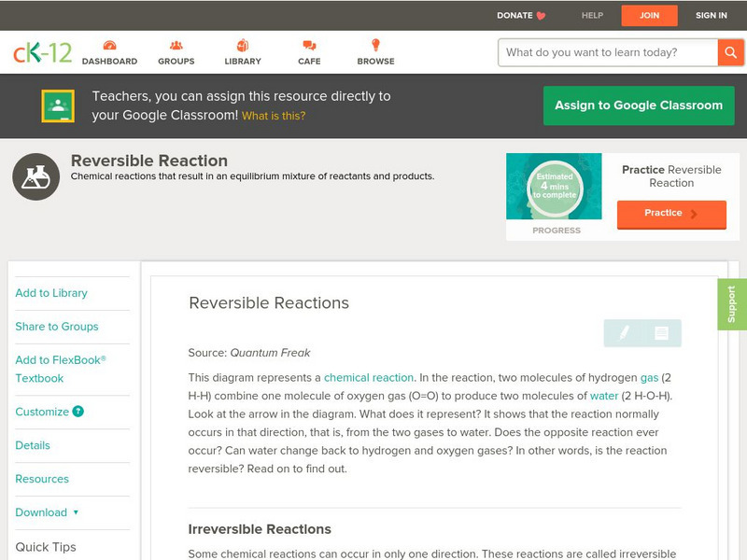The width and height of the screenshot is (747, 560).
Task: Click Sign In
Action: [x=712, y=16]
